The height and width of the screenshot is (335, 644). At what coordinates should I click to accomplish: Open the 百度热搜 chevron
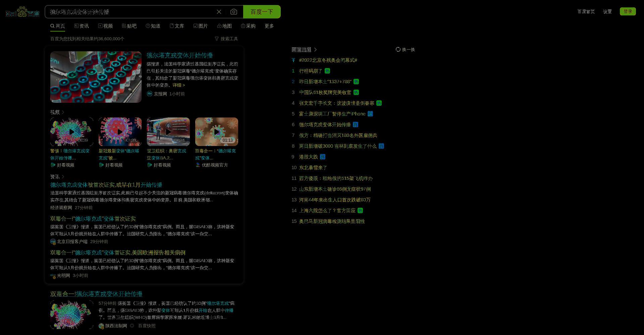tap(315, 50)
